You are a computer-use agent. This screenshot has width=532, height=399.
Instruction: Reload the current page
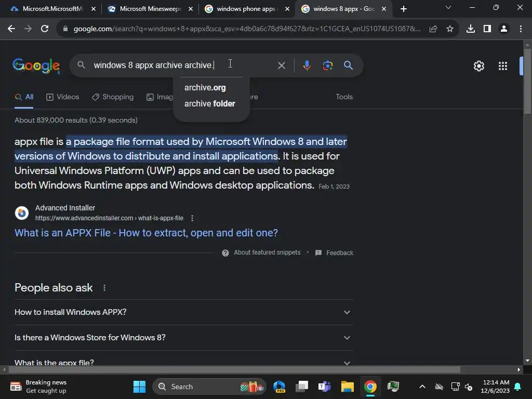tap(45, 29)
